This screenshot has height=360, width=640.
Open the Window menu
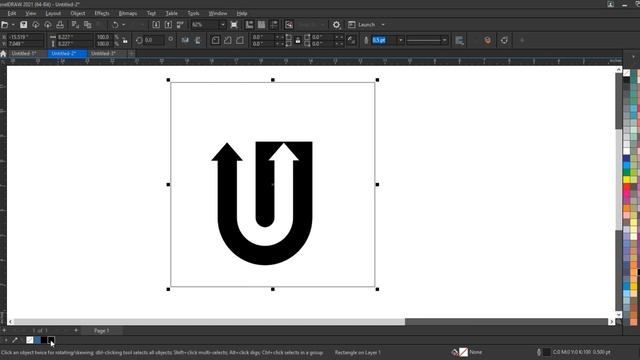[218, 13]
